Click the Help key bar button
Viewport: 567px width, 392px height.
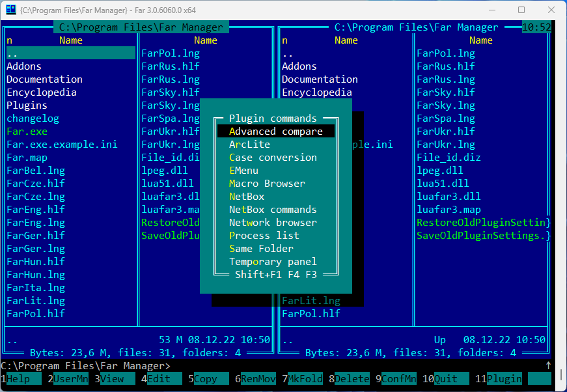24,378
